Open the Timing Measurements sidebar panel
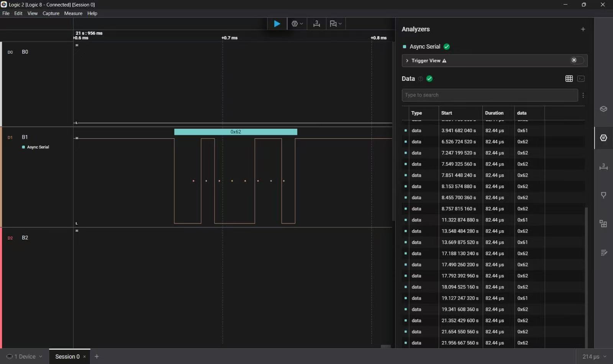The height and width of the screenshot is (364, 613). pyautogui.click(x=603, y=167)
